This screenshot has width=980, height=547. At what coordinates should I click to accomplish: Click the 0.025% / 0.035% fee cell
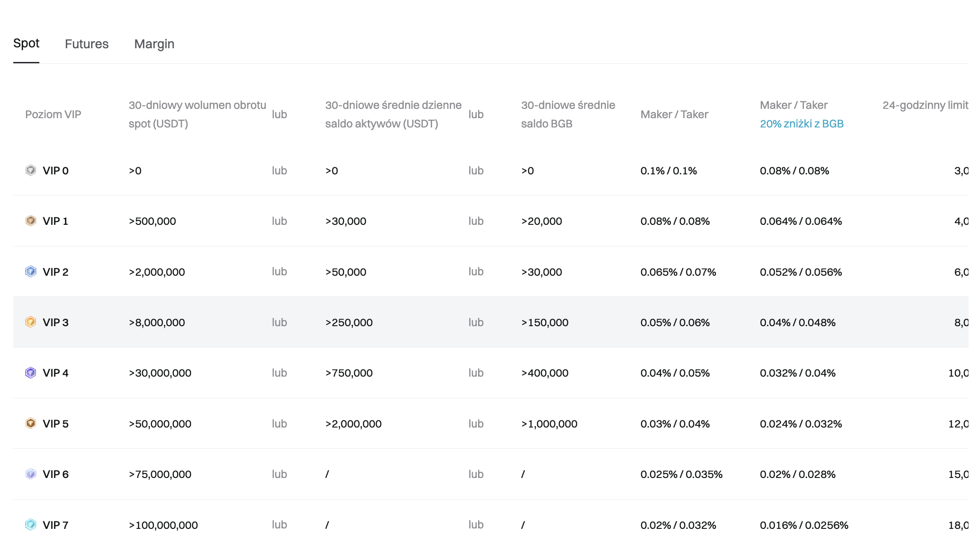tap(681, 474)
